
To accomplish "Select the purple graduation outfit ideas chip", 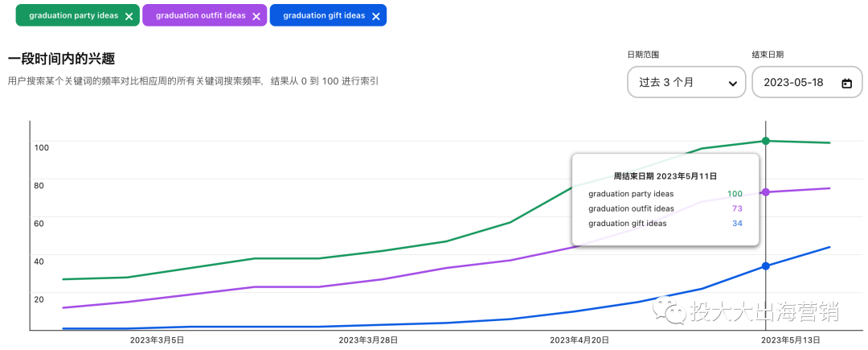I will click(199, 15).
